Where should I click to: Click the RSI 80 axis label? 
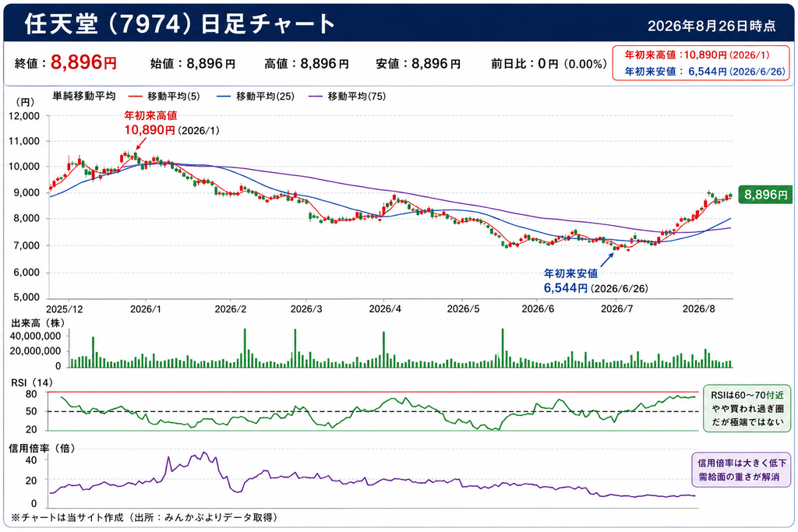click(x=31, y=394)
